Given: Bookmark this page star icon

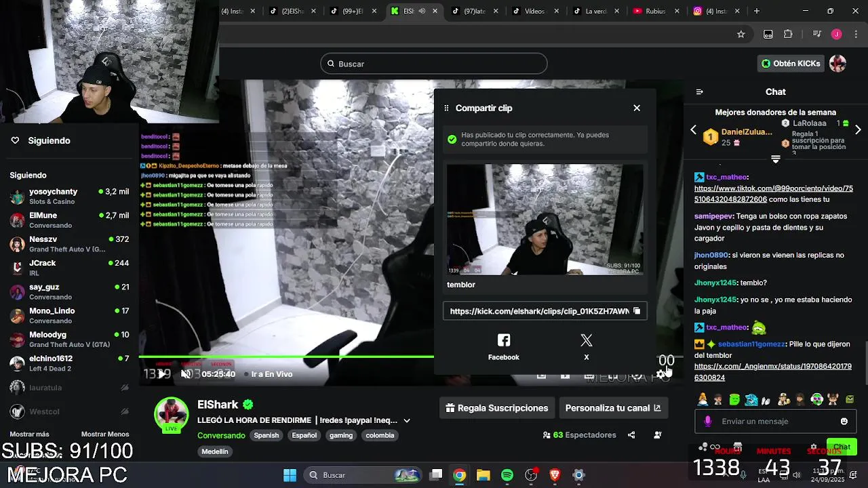Looking at the screenshot, I should (x=741, y=34).
